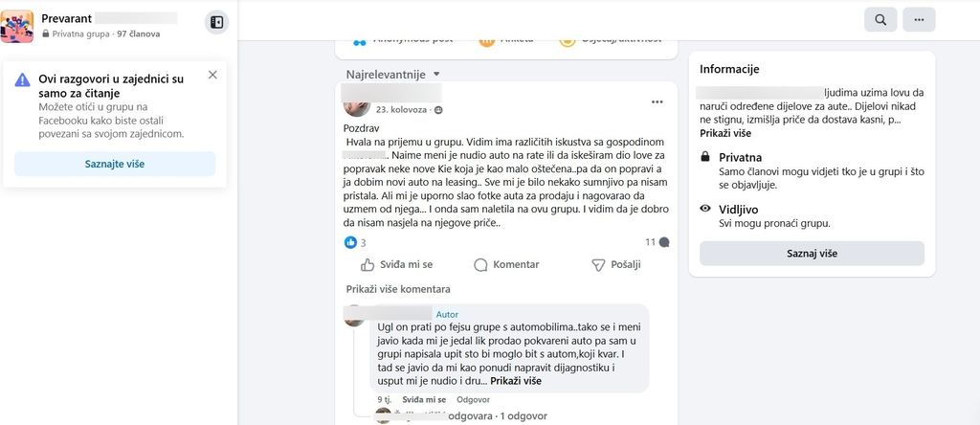Screen dimensions: 980x425
Task: Open the Prevarant group thumbnail
Action: click(17, 26)
